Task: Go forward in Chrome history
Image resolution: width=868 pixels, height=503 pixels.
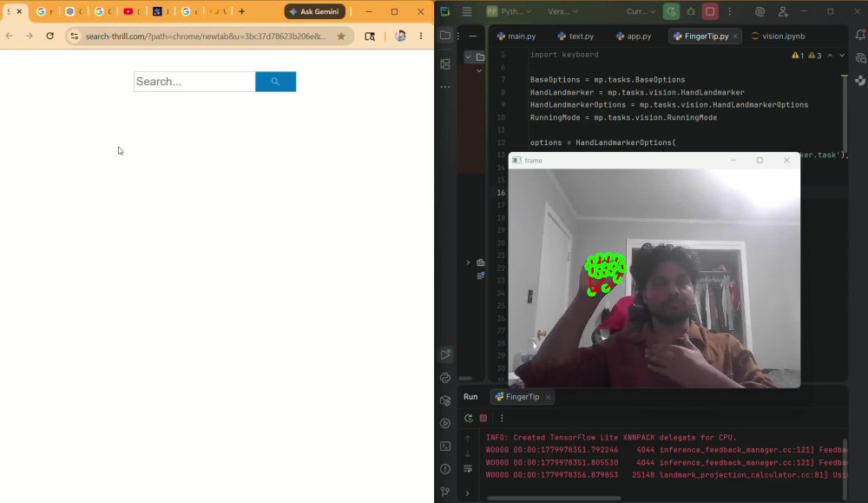Action: [30, 36]
